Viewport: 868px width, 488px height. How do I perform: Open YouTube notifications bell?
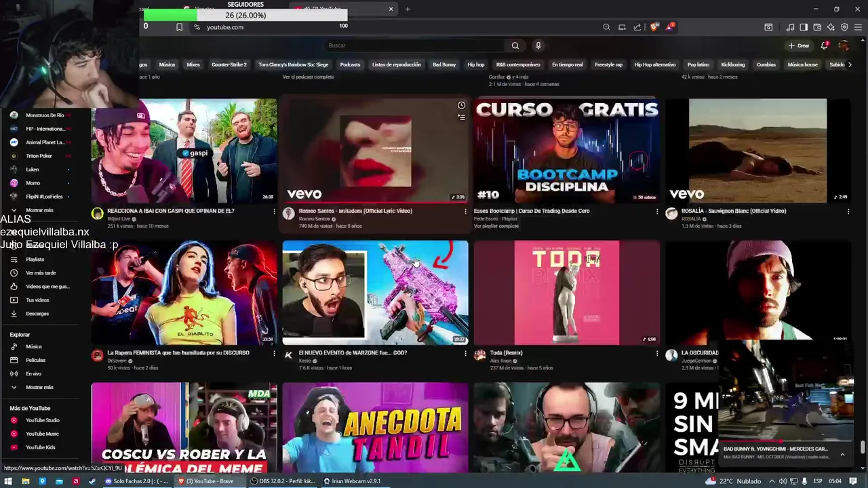click(x=824, y=45)
